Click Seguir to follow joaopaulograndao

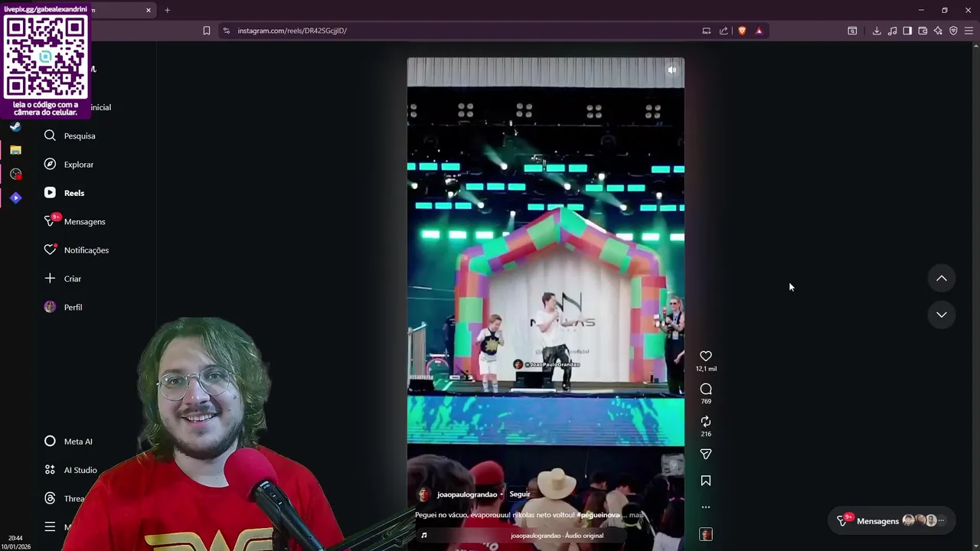(x=520, y=494)
